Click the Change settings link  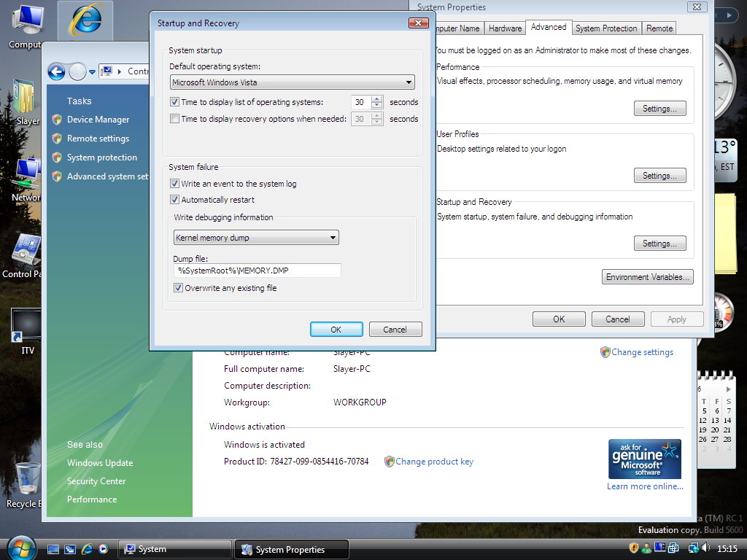click(x=642, y=352)
